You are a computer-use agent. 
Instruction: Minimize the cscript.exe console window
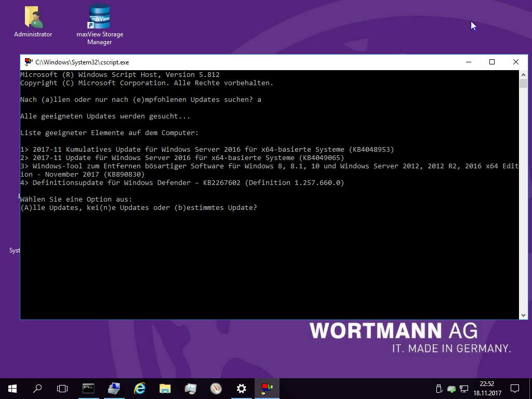click(x=468, y=62)
